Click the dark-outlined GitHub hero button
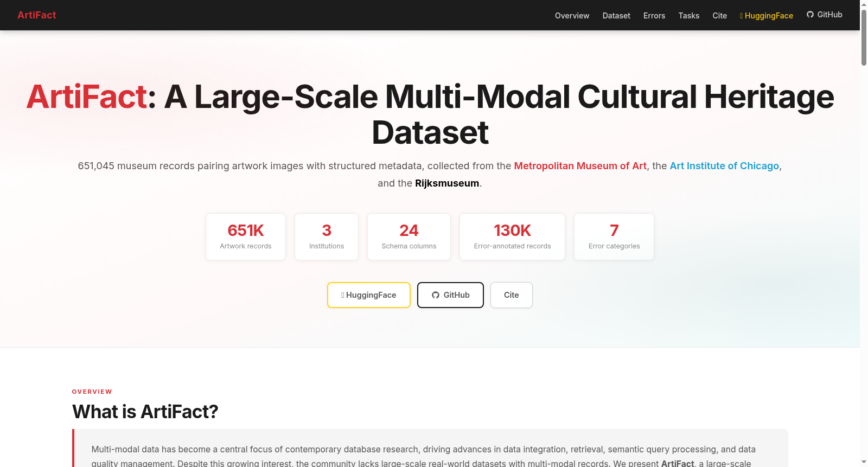This screenshot has width=868, height=467. point(450,295)
